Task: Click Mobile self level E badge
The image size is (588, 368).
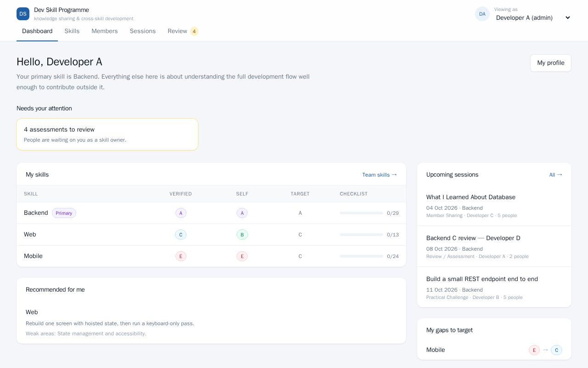Action: (x=242, y=256)
